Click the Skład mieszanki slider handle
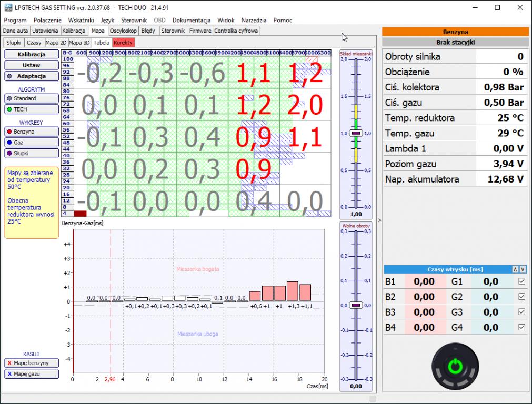 (356, 133)
